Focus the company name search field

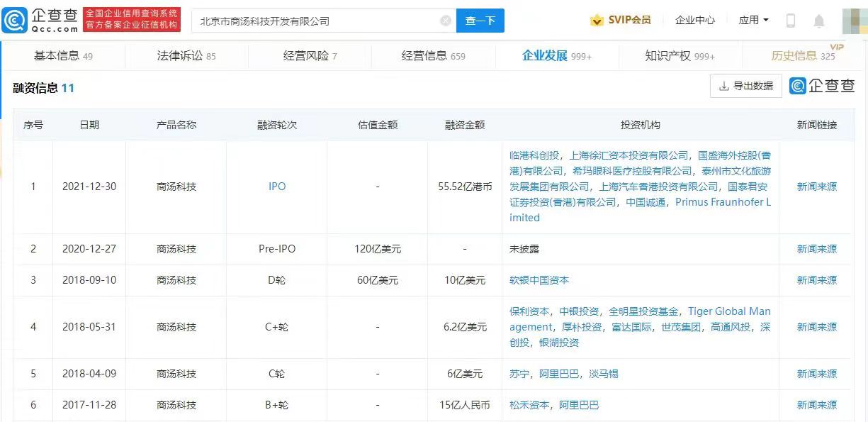(x=325, y=21)
